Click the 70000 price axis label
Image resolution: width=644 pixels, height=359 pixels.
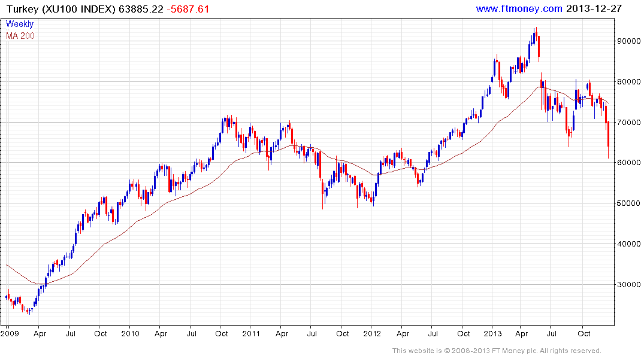(629, 122)
